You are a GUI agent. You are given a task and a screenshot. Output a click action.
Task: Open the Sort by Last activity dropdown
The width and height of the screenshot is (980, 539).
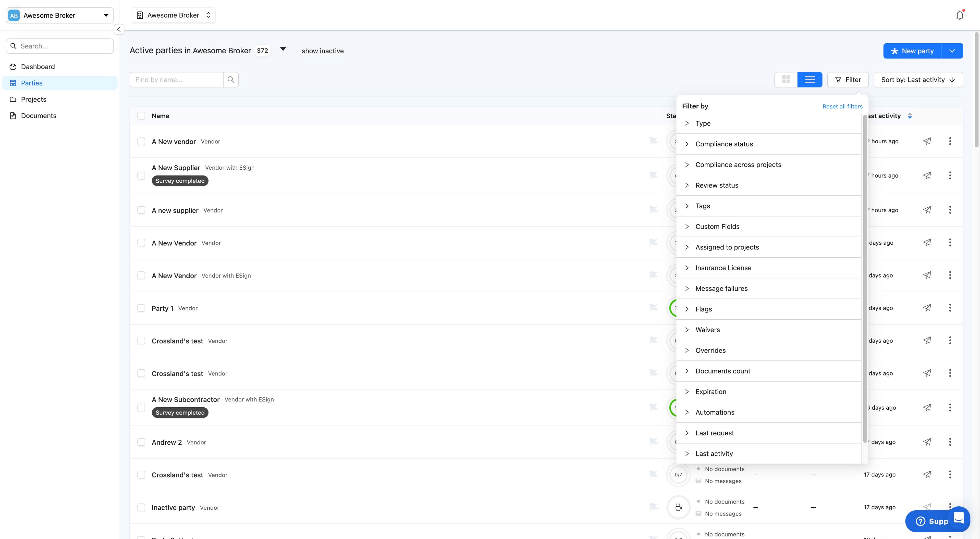(918, 80)
